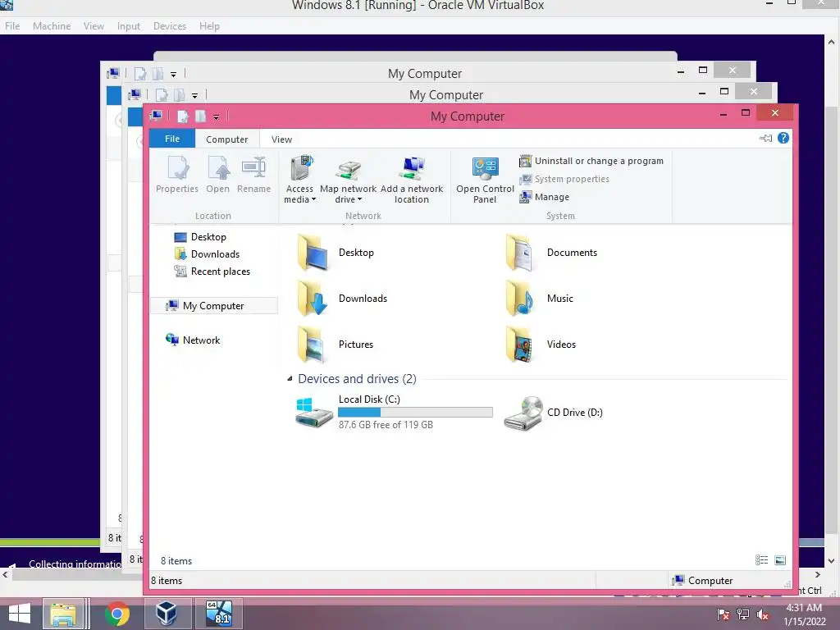This screenshot has width=840, height=630.
Task: Click My Computer system icon in front title bar
Action: click(156, 116)
